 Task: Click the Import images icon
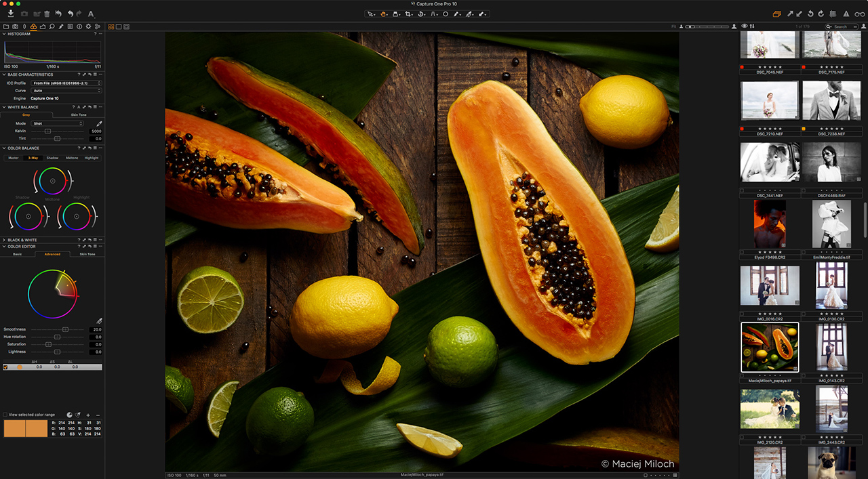11,14
